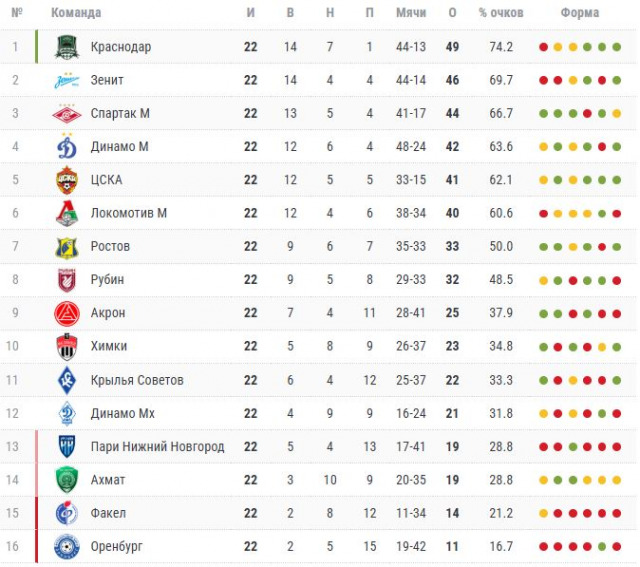Click the Rubin club logo
This screenshot has width=640, height=567.
coord(66,280)
